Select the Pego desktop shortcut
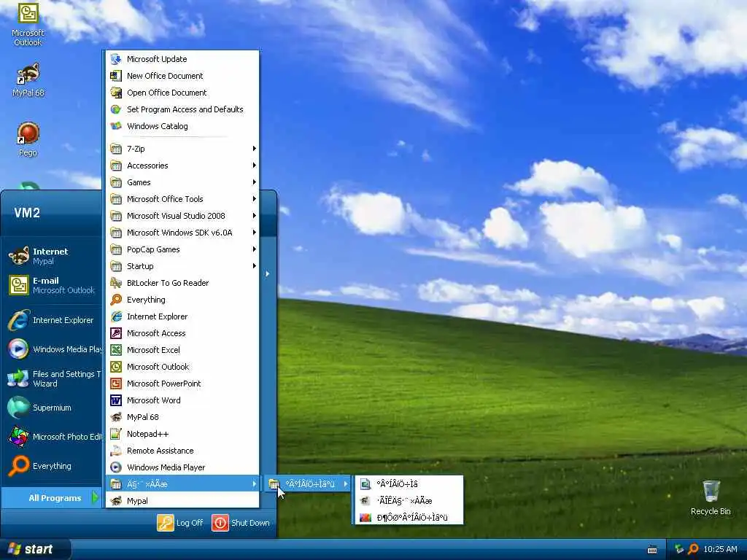747x560 pixels. point(28,139)
